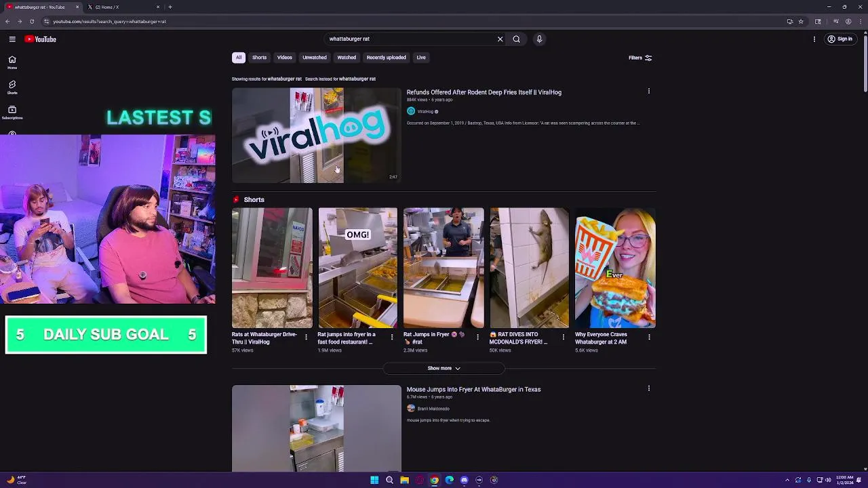The image size is (868, 488).
Task: Show hidden system tray icons chevron
Action: (x=787, y=480)
